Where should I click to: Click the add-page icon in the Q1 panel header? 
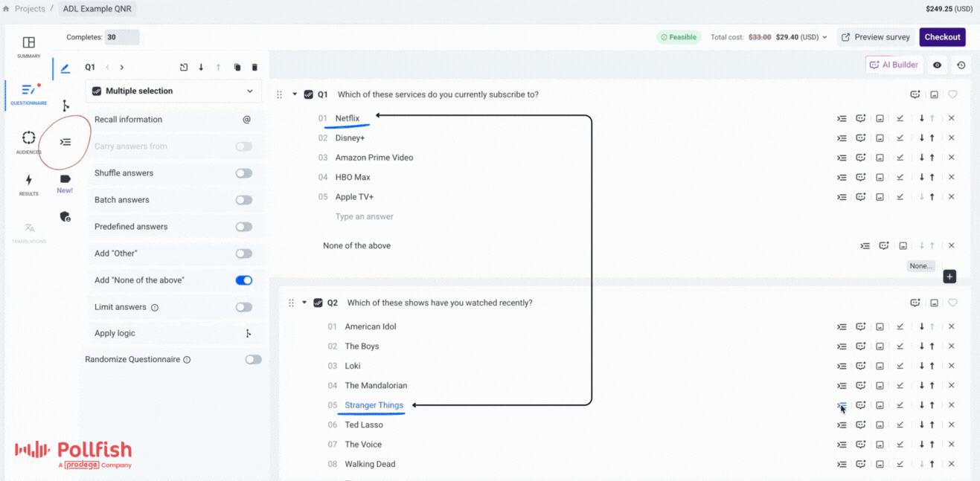tap(184, 68)
